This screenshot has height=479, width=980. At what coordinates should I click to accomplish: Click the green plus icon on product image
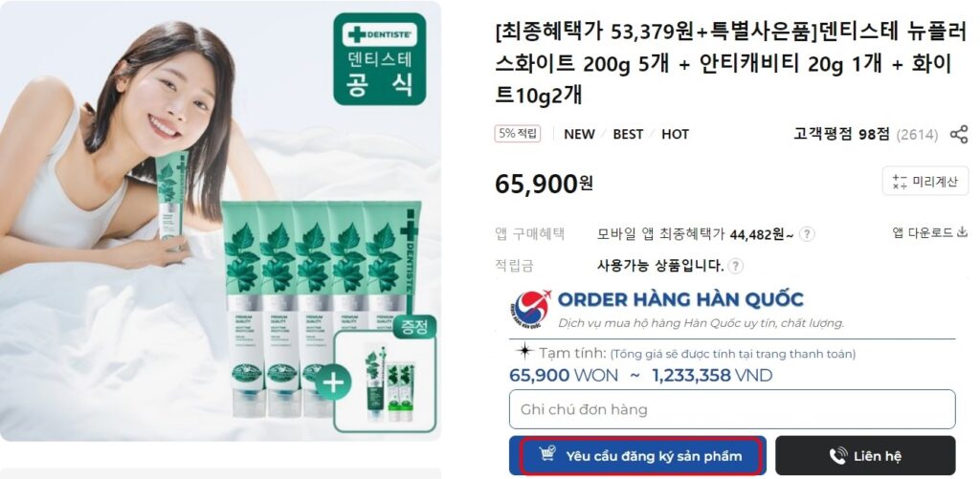coord(333,382)
